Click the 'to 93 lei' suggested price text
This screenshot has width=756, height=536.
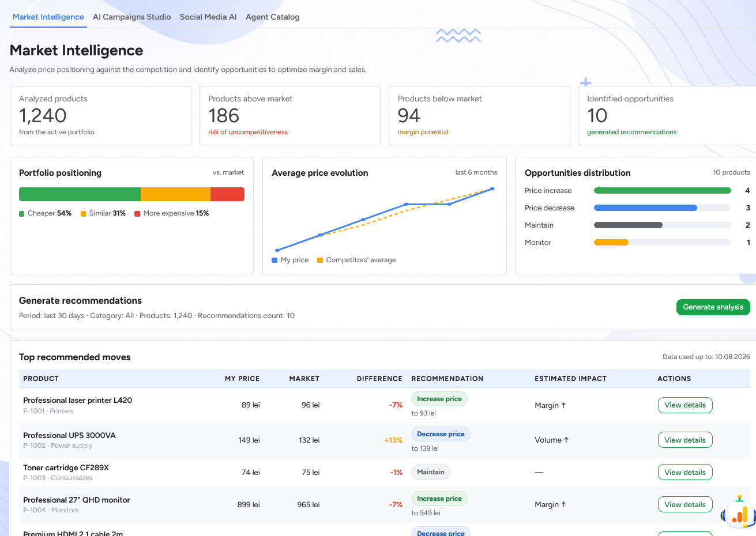423,413
